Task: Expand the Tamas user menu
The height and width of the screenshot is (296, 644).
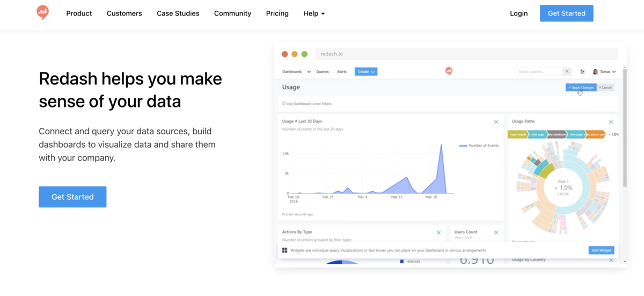Action: point(604,71)
